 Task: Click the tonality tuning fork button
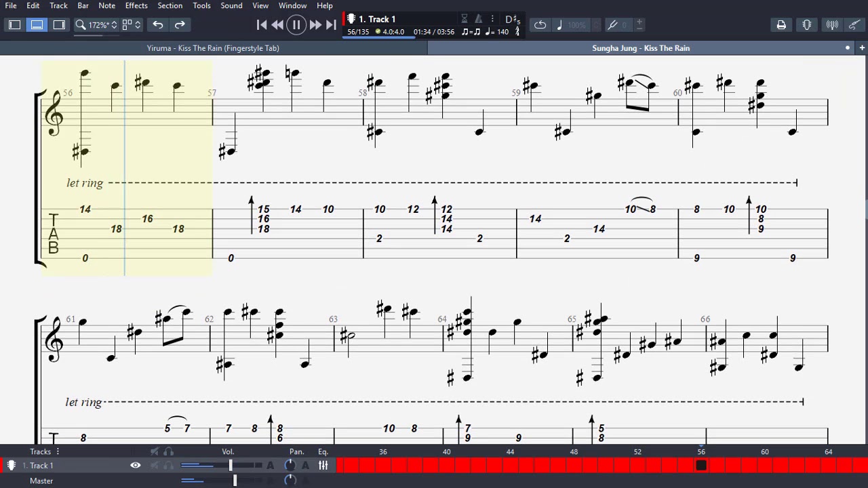(612, 25)
